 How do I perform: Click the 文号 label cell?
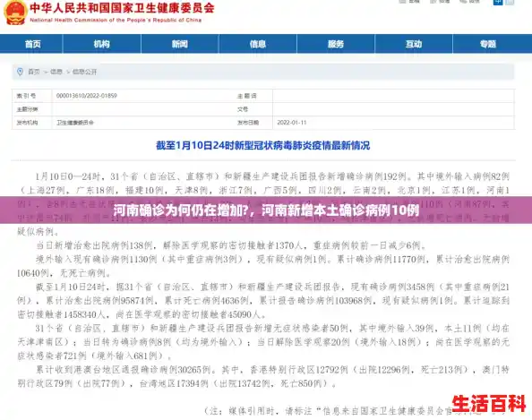click(x=243, y=109)
